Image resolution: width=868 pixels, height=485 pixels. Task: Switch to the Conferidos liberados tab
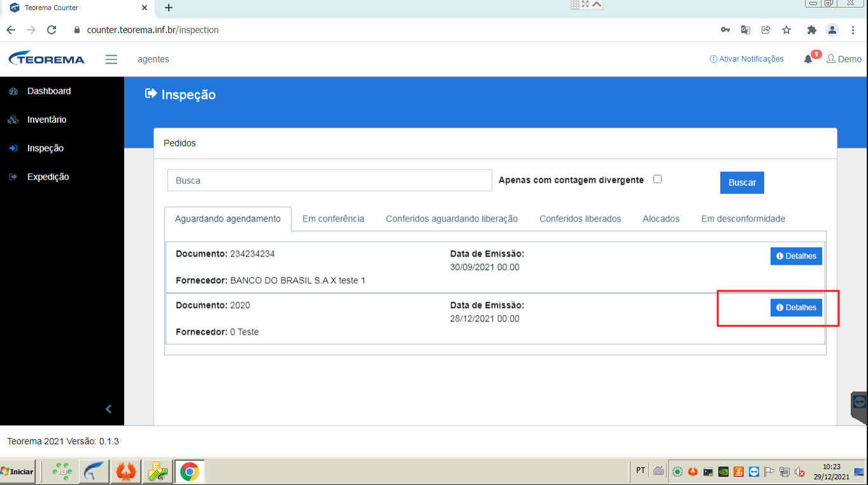(580, 219)
